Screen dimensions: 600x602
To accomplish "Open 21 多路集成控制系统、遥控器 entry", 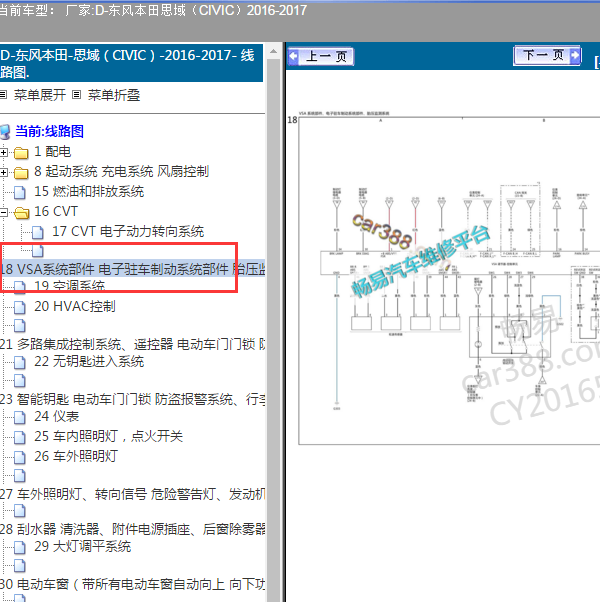I will (132, 344).
